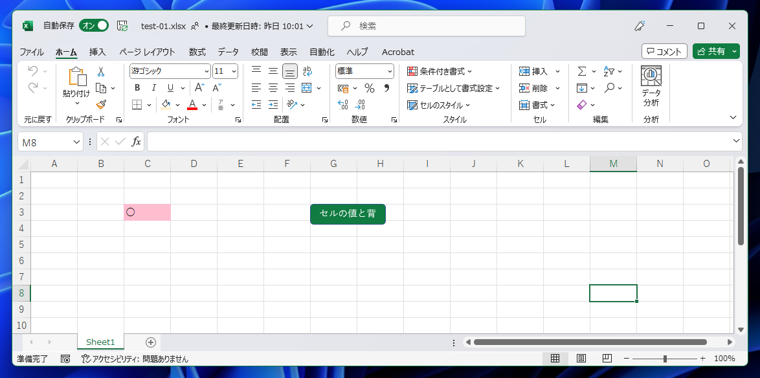The width and height of the screenshot is (760, 378).
Task: Toggle bold formatting
Action: [137, 88]
